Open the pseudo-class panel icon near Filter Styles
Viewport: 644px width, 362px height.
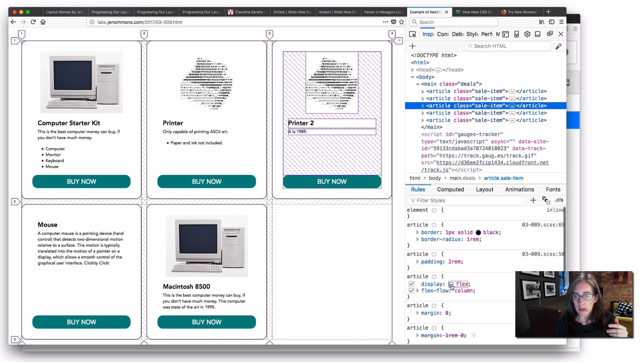click(x=546, y=200)
